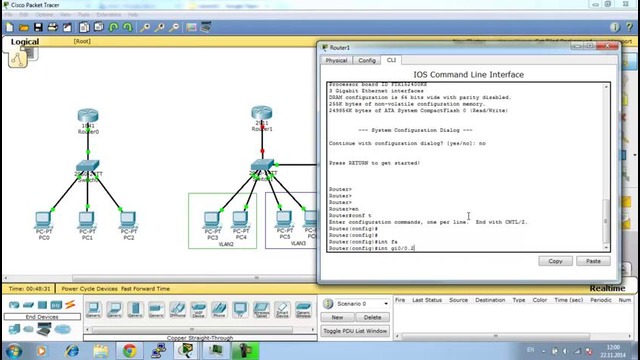The height and width of the screenshot is (360, 640).
Task: Select the PC3 computer in VLAN2
Action: click(x=212, y=220)
